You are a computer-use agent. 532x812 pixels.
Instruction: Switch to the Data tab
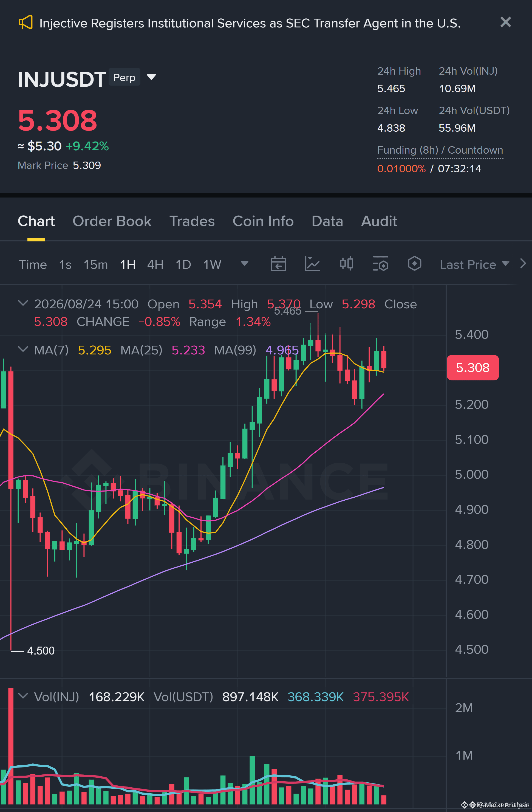pyautogui.click(x=327, y=221)
